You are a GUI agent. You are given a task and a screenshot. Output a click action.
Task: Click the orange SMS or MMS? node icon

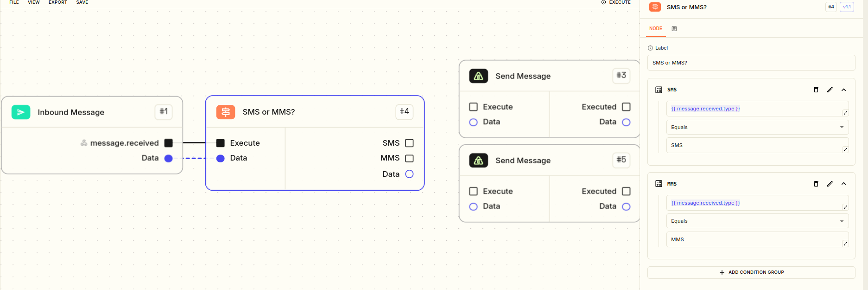(x=226, y=112)
